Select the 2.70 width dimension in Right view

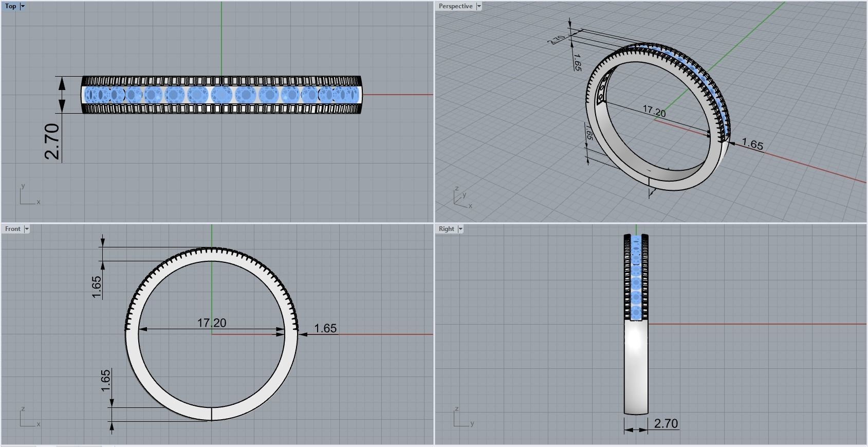point(666,423)
